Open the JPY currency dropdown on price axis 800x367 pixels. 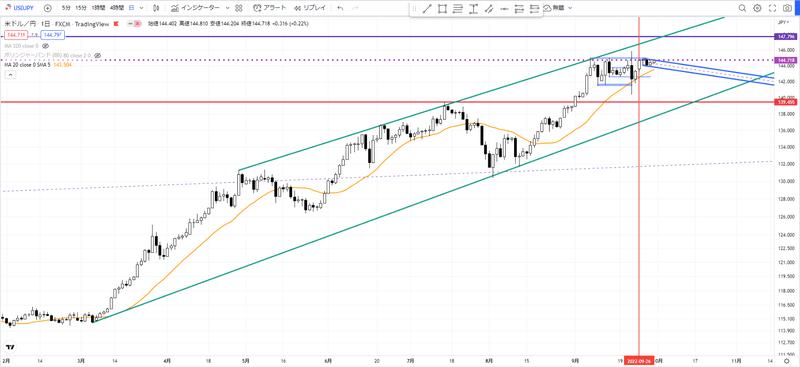(x=783, y=22)
